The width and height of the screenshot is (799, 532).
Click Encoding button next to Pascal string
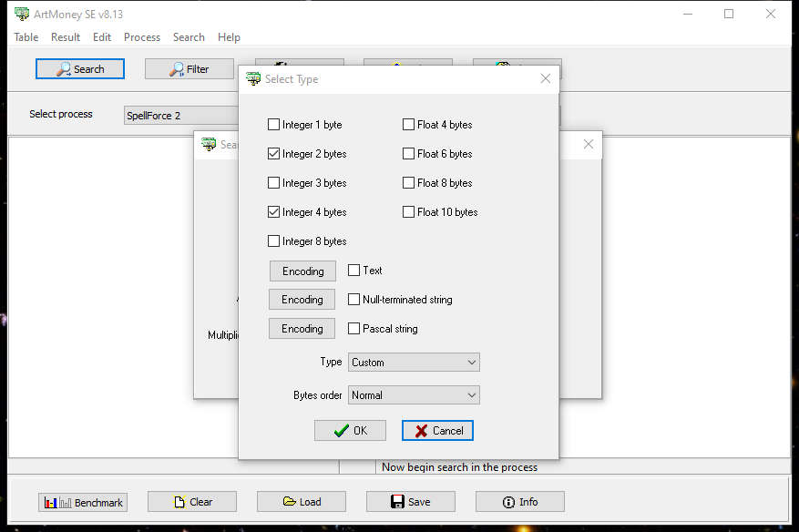point(302,329)
